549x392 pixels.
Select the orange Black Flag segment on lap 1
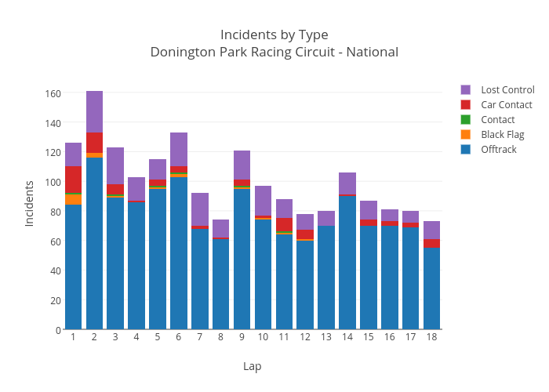tap(74, 199)
